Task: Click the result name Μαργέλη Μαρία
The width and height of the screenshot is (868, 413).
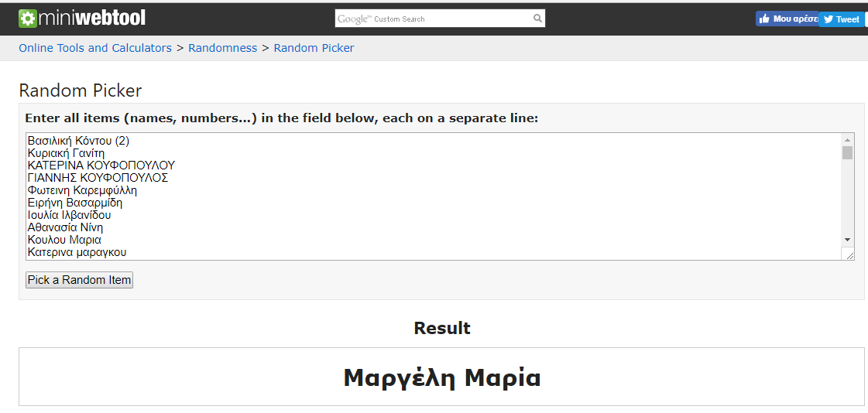Action: [441, 377]
